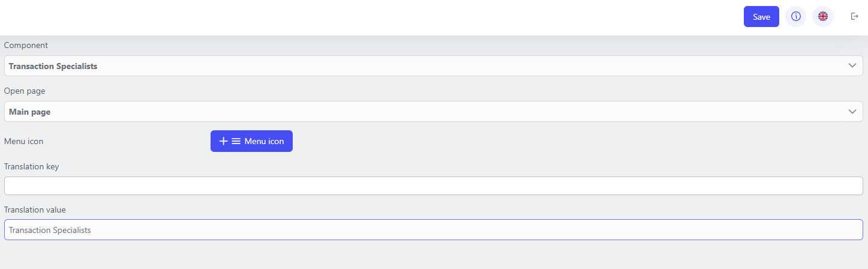Click the Component field label
868x269 pixels.
pyautogui.click(x=26, y=45)
